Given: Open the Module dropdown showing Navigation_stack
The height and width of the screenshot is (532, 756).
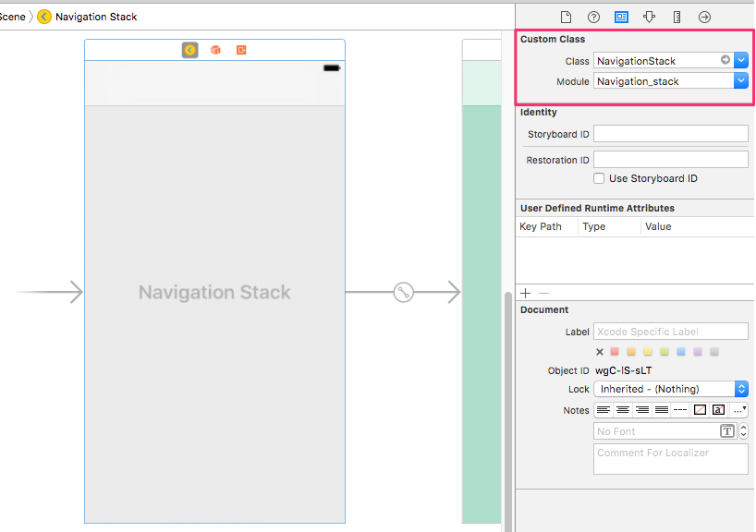Looking at the screenshot, I should [739, 80].
